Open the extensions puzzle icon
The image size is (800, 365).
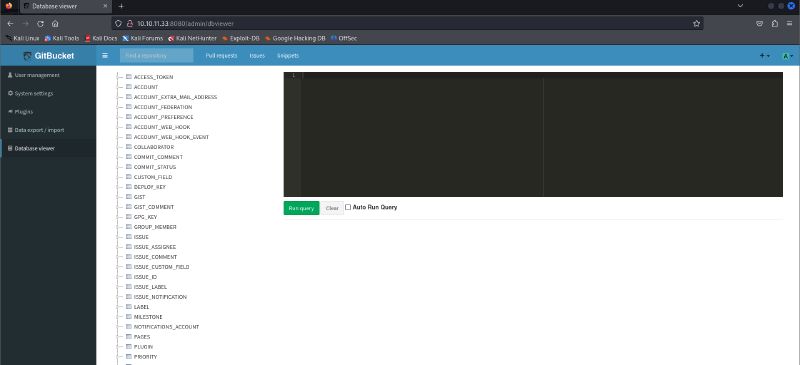[774, 23]
